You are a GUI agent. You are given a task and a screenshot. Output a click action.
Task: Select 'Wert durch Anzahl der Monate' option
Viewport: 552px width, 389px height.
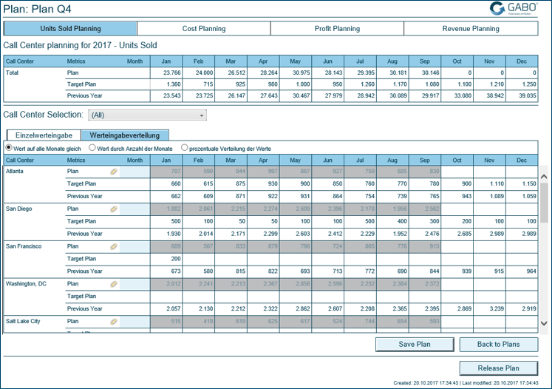[92, 148]
